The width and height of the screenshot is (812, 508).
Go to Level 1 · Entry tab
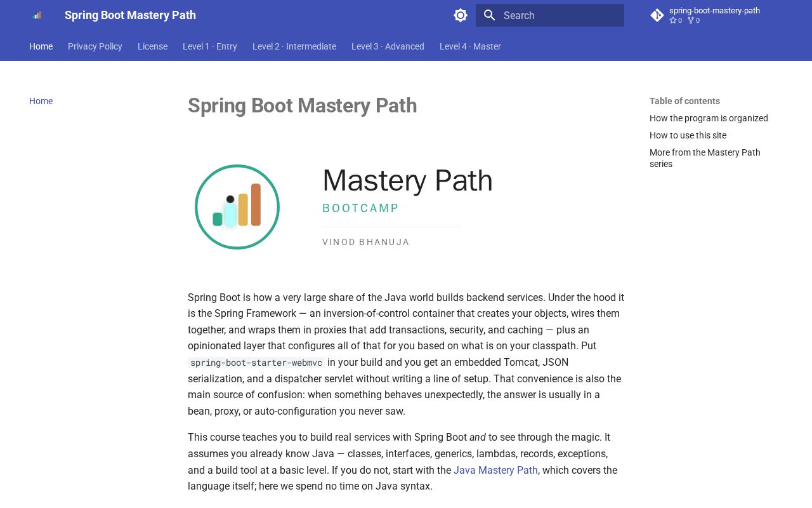click(210, 46)
